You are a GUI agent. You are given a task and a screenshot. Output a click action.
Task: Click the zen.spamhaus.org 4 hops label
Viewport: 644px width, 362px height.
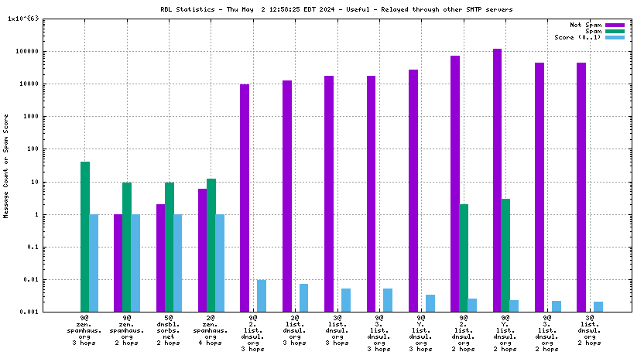pyautogui.click(x=211, y=333)
